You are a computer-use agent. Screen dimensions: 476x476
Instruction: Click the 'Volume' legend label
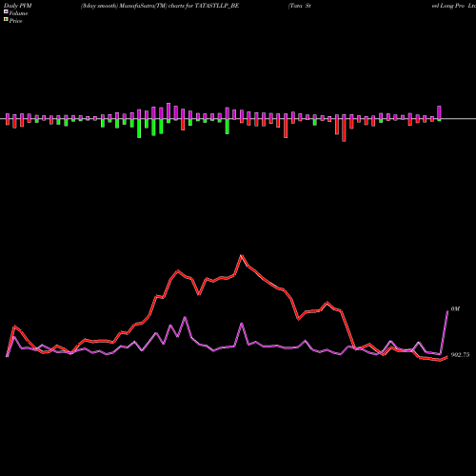(18, 13)
